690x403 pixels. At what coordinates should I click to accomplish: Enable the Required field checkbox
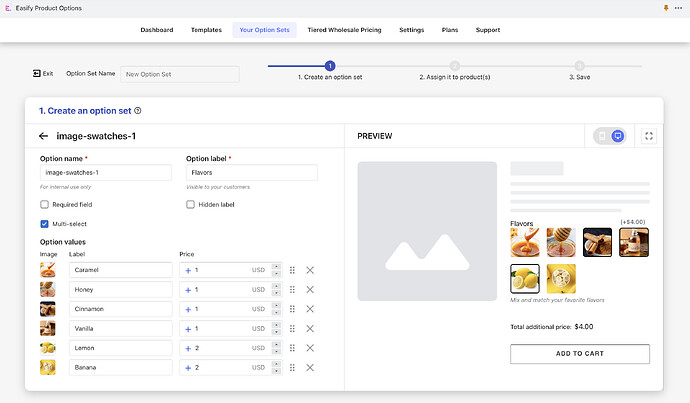[x=44, y=204]
